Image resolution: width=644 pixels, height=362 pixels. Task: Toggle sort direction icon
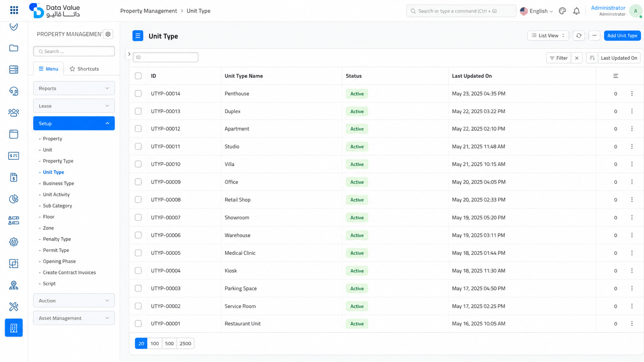592,58
